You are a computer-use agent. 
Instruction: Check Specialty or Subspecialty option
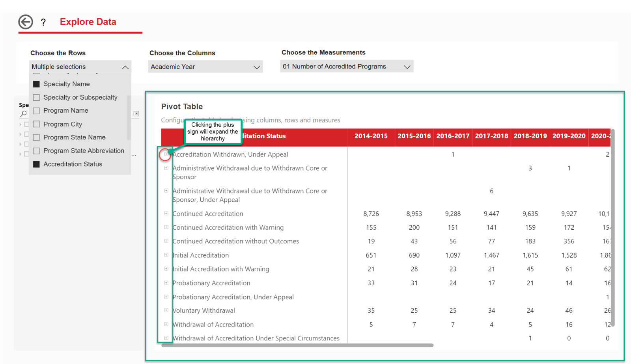(36, 97)
